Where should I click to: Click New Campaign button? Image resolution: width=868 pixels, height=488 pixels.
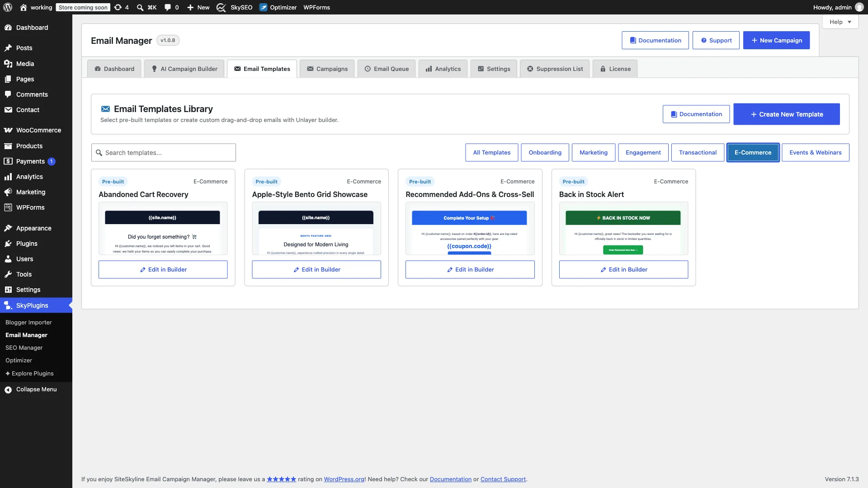tap(776, 40)
